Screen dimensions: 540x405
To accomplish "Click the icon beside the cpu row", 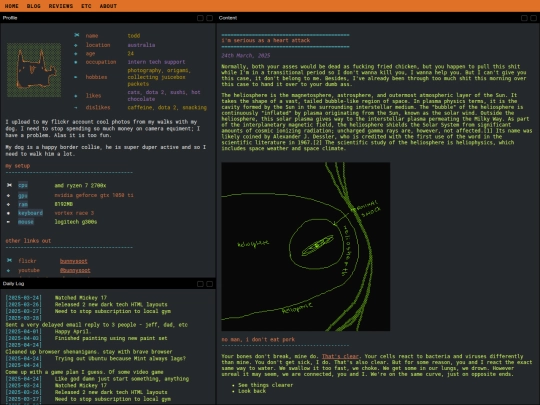I will coord(9,185).
